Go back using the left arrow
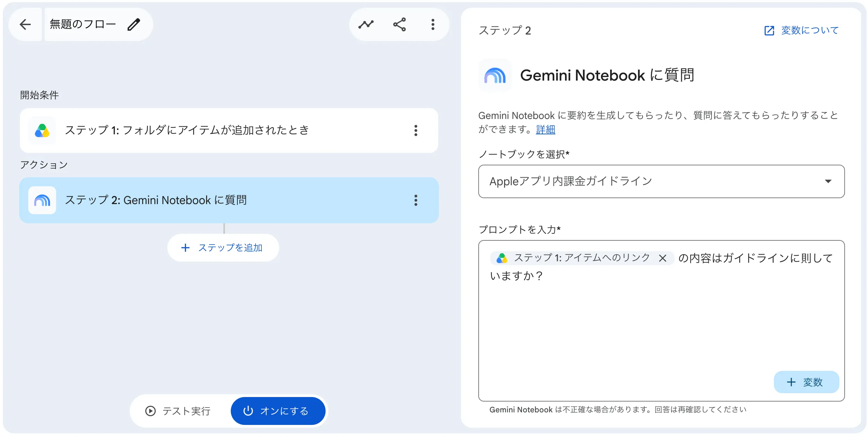 point(25,24)
